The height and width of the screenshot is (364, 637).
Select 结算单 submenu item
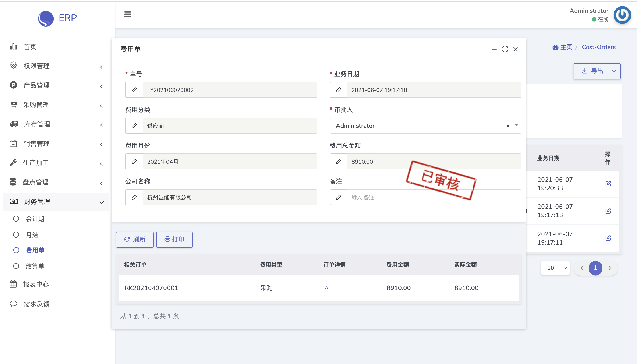pyautogui.click(x=35, y=266)
